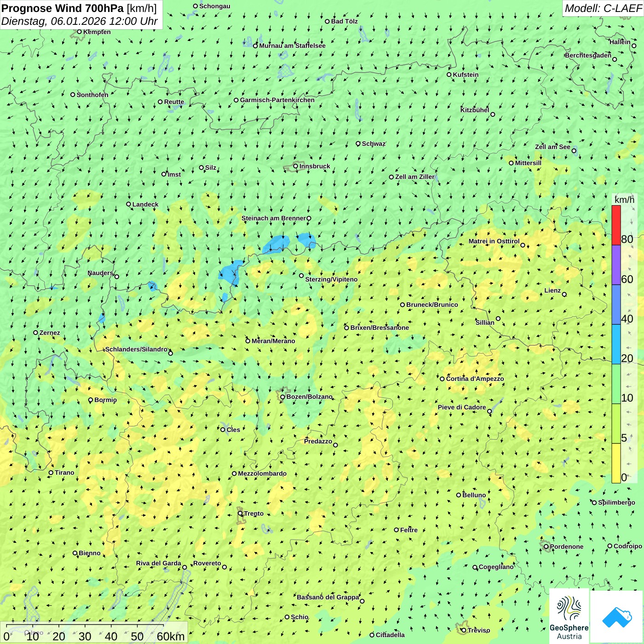Click the Garmisch-Partenkirchen marker

(236, 100)
